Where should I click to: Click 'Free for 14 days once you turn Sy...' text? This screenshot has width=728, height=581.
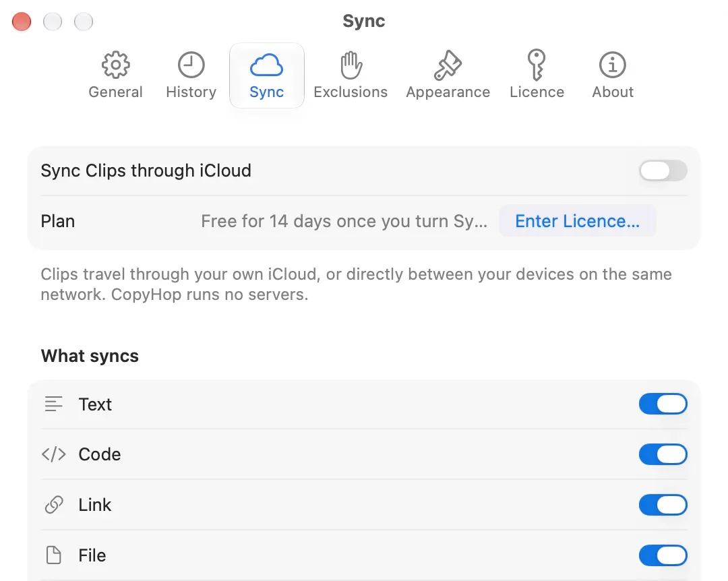point(344,222)
